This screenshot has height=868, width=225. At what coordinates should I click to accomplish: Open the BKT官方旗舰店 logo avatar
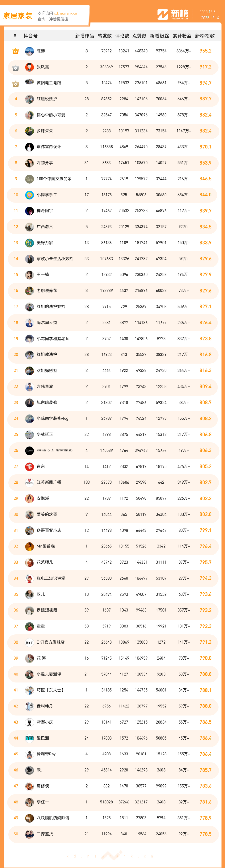coord(29,642)
